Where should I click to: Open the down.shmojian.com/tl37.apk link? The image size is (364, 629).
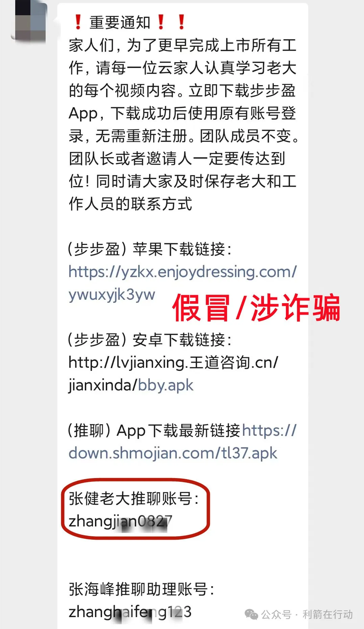pyautogui.click(x=183, y=442)
